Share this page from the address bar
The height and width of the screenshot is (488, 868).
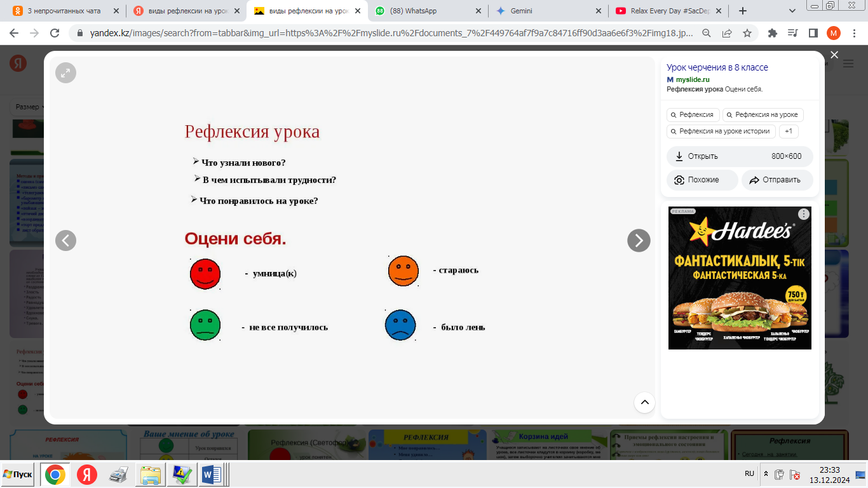click(x=727, y=33)
